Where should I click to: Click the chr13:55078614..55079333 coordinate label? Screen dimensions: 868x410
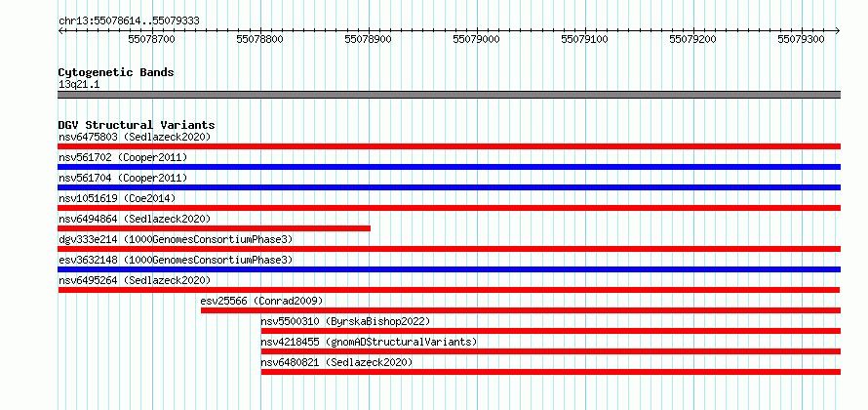(129, 21)
